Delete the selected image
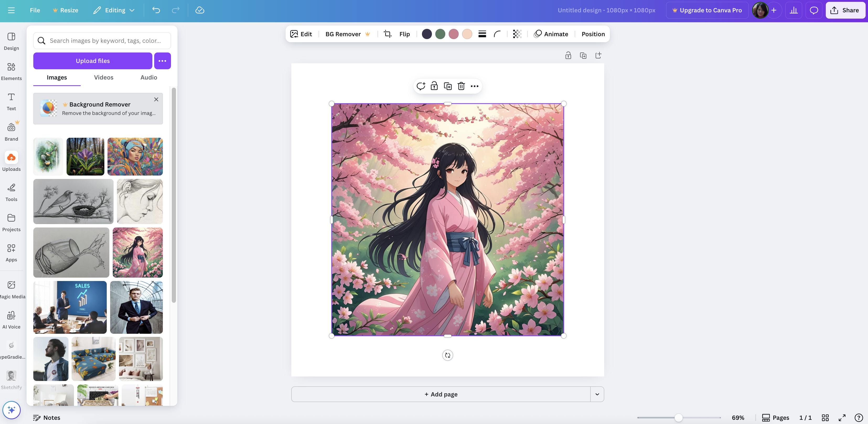Image resolution: width=868 pixels, height=424 pixels. pos(461,86)
